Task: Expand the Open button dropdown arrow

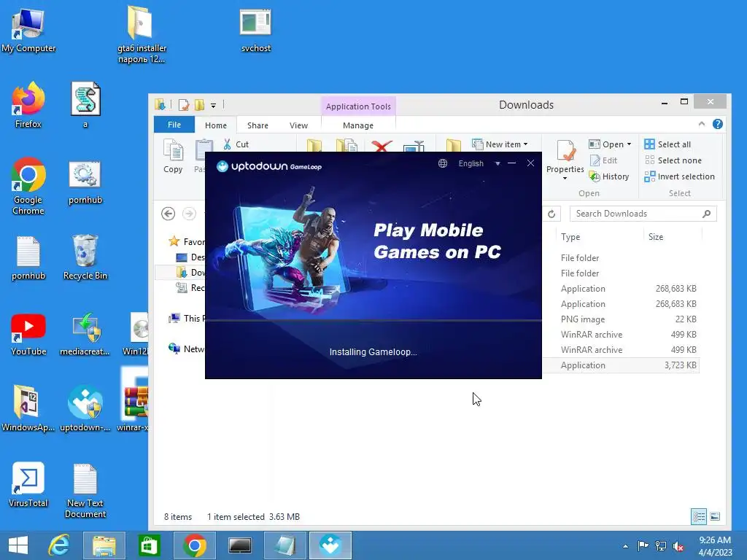Action: coord(630,144)
